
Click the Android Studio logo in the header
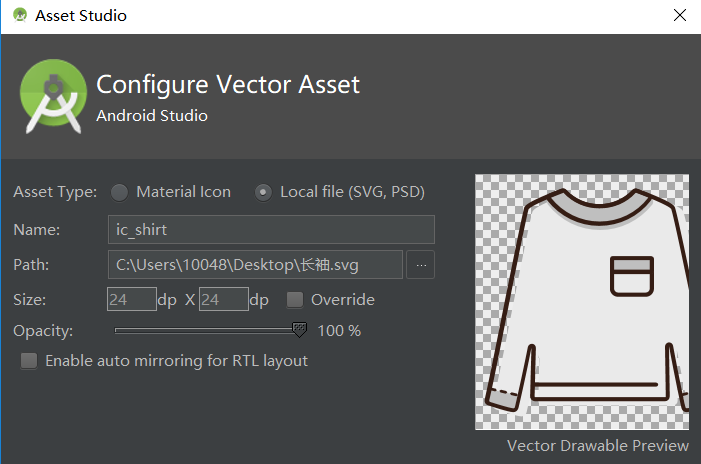(53, 96)
